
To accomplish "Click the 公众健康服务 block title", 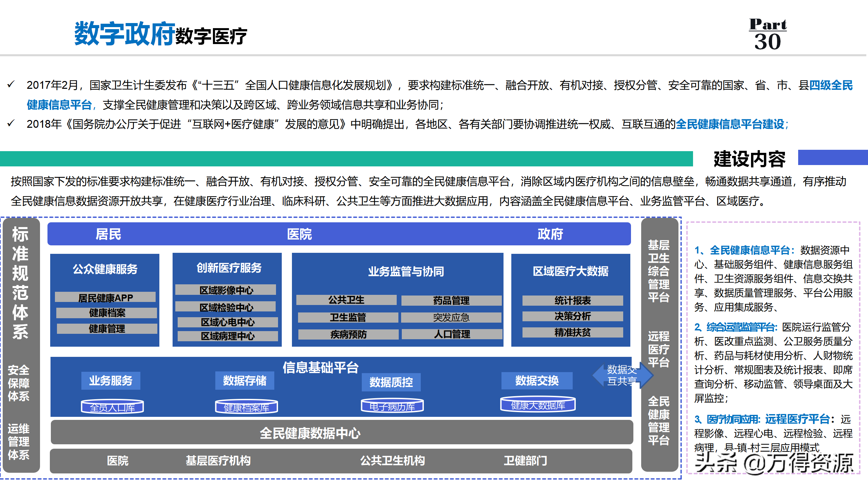I will point(105,269).
